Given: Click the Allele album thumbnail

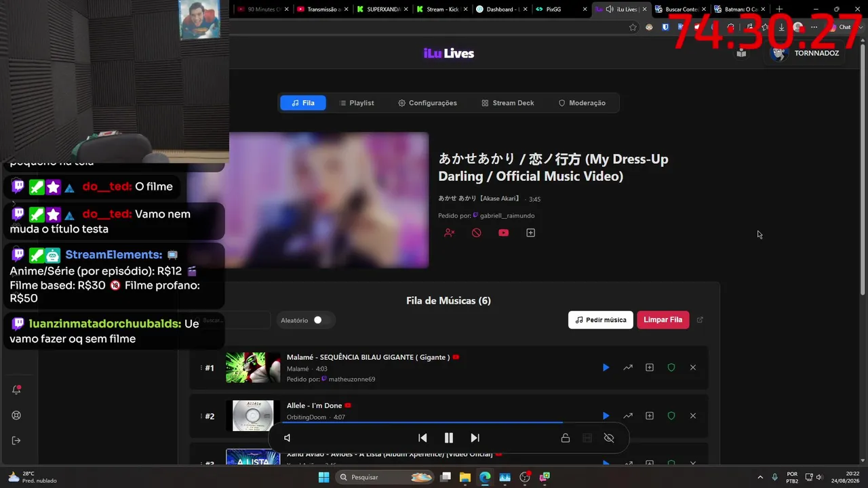Looking at the screenshot, I should [253, 415].
